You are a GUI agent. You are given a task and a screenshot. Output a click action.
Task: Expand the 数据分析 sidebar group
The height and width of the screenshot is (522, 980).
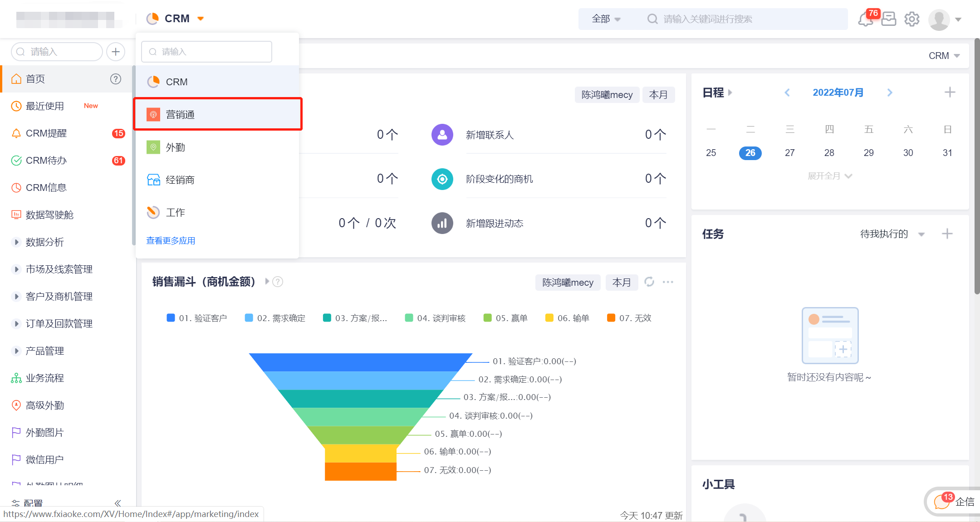click(x=17, y=242)
